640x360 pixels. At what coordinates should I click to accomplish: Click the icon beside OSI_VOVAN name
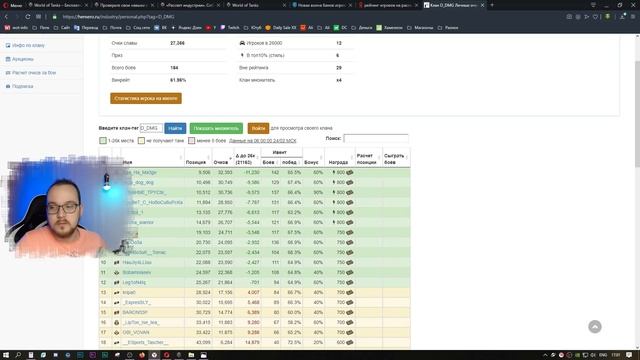(116, 332)
